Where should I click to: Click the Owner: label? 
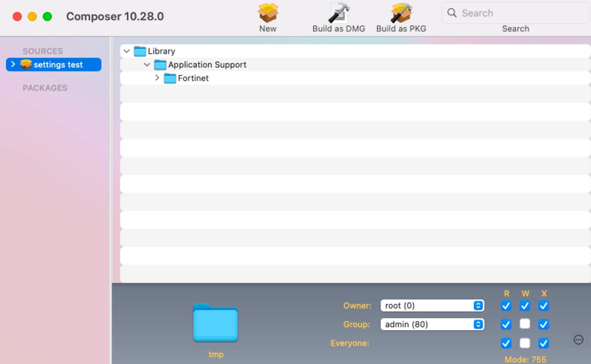click(357, 305)
